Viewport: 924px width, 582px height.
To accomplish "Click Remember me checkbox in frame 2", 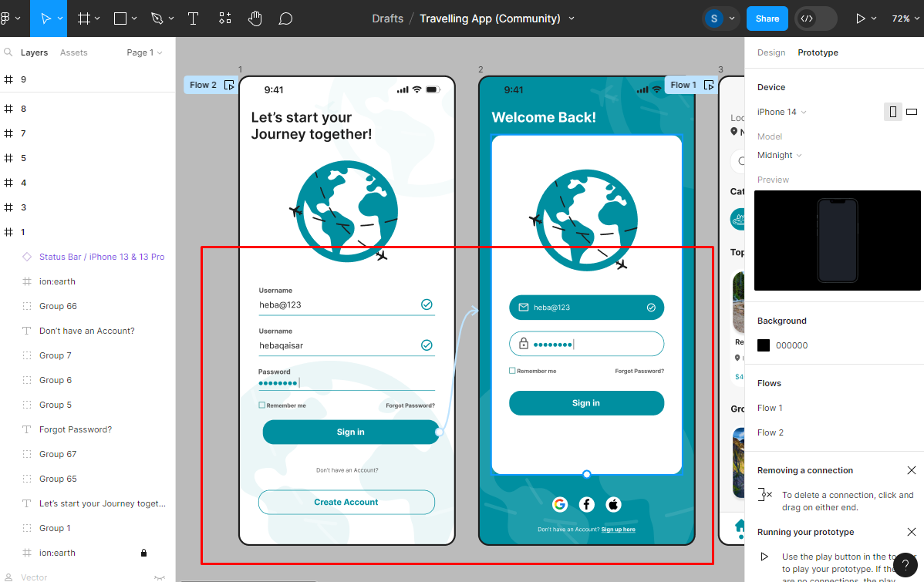I will point(512,371).
